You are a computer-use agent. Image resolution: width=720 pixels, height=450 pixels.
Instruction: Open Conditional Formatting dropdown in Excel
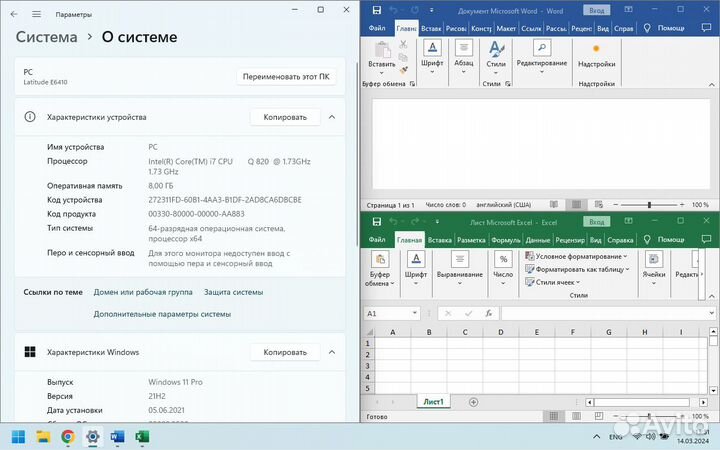click(576, 256)
